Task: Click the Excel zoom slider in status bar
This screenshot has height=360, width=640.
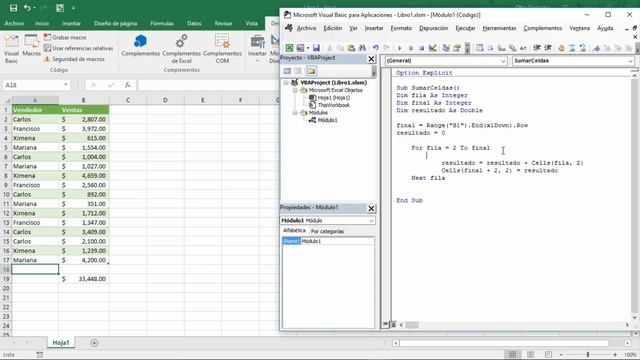Action: 588,355
